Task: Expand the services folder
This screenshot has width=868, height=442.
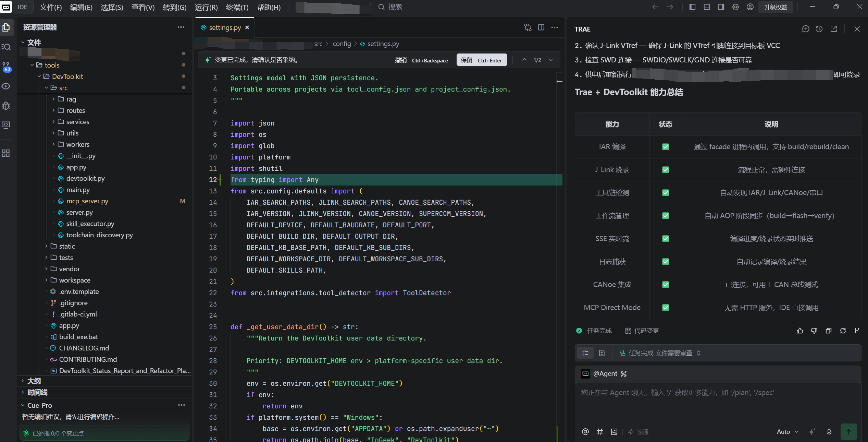Action: coord(77,122)
